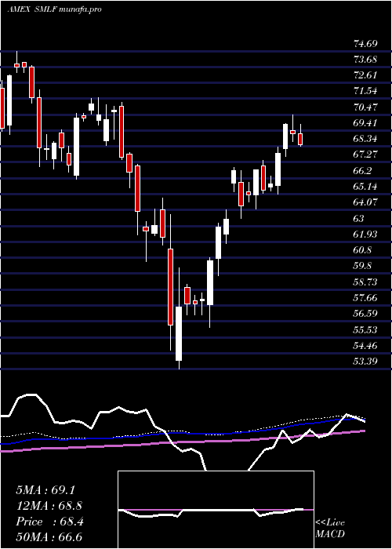Viewport: 392px width, 549px height.
Task: Click the 'AMEX SMLF munafa.pro' chart title
Action: [x=54, y=9]
